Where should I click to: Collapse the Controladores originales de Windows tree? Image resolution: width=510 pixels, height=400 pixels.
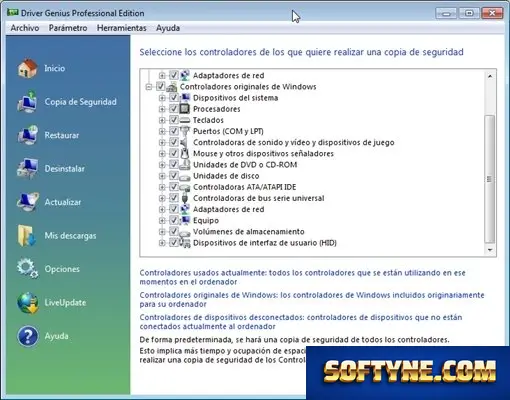[x=149, y=87]
